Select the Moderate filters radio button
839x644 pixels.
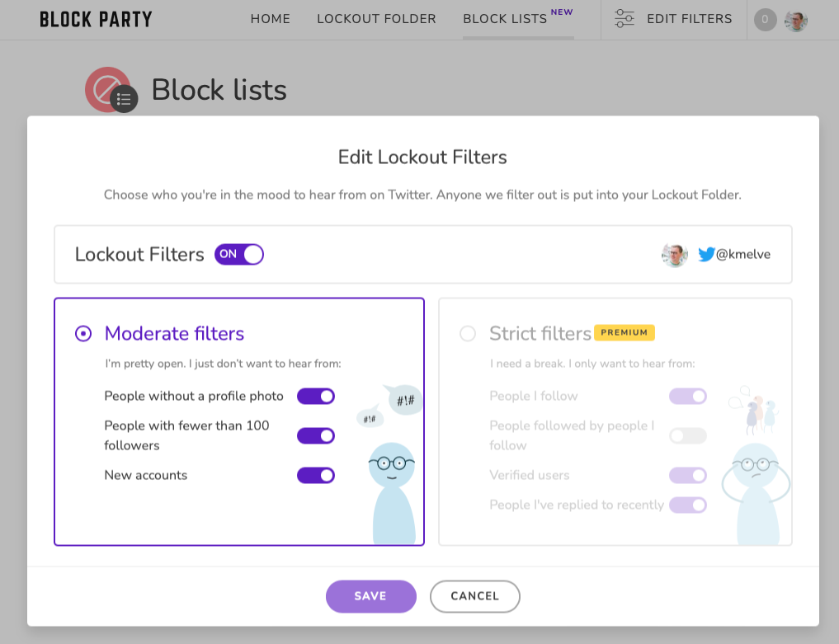pyautogui.click(x=82, y=333)
